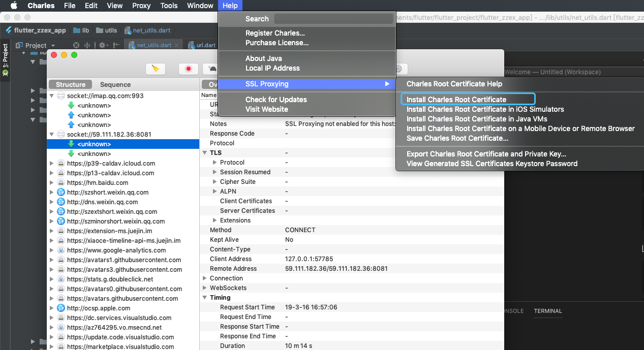Open the Charles application menu

(x=41, y=6)
